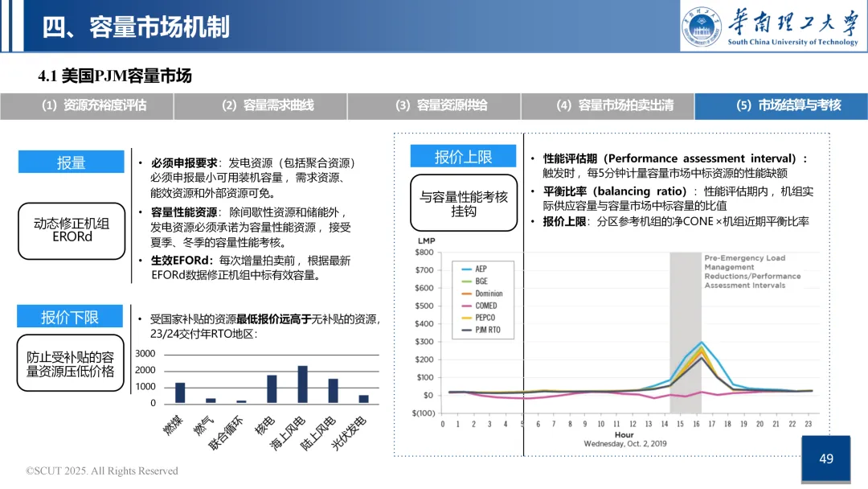The height and width of the screenshot is (489, 868).
Task: Click the Dominion legend entry
Action: point(482,294)
